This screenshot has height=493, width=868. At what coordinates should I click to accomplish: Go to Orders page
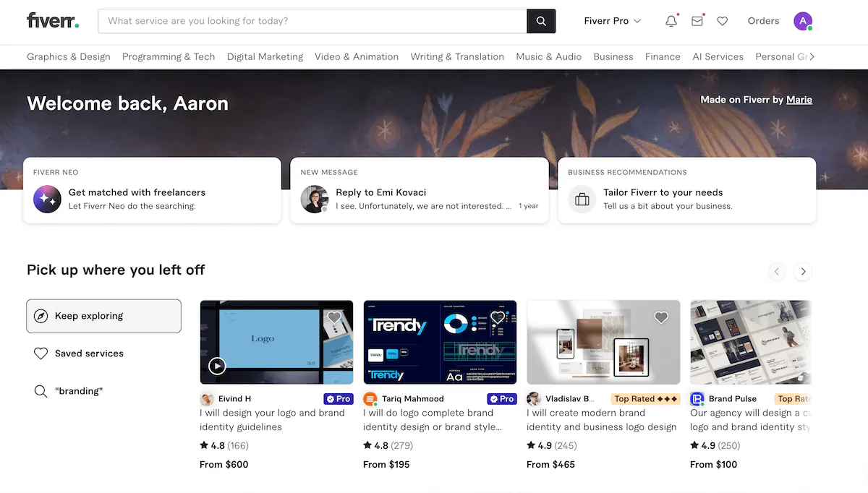click(763, 21)
